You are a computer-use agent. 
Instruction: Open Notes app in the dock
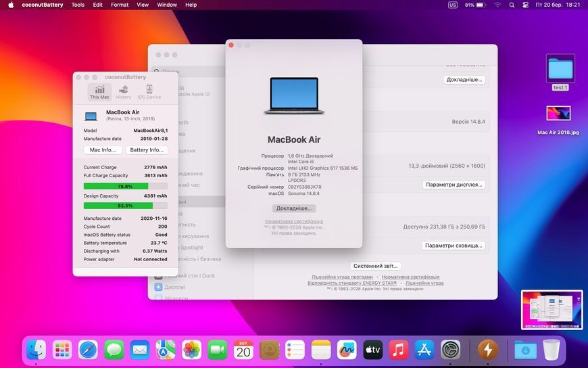point(321,350)
